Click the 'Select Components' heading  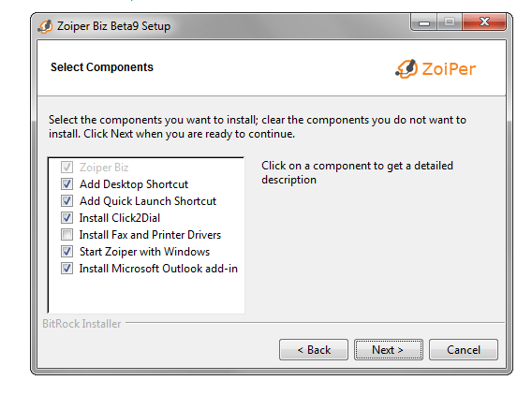(x=102, y=67)
